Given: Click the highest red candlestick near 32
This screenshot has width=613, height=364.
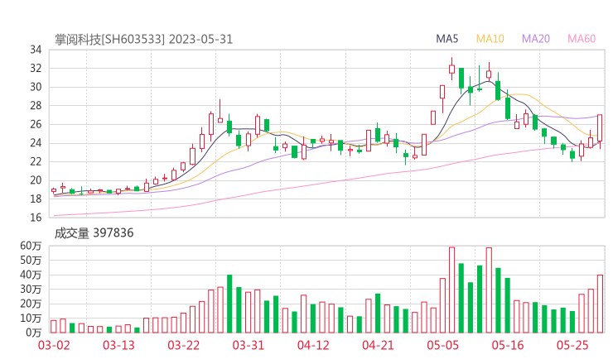Looking at the screenshot, I should [x=452, y=69].
